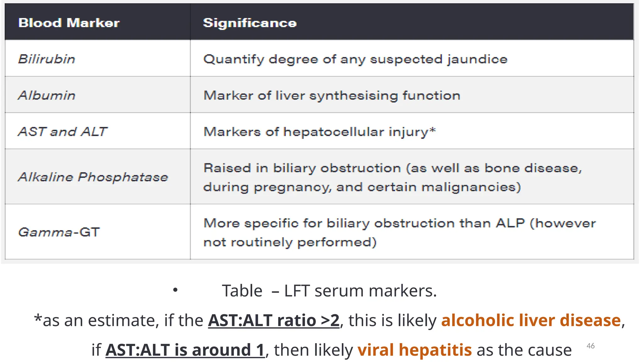The width and height of the screenshot is (644, 362).
Task: Click the underlined "AST:ALT ratio >2" text
Action: pos(274,320)
